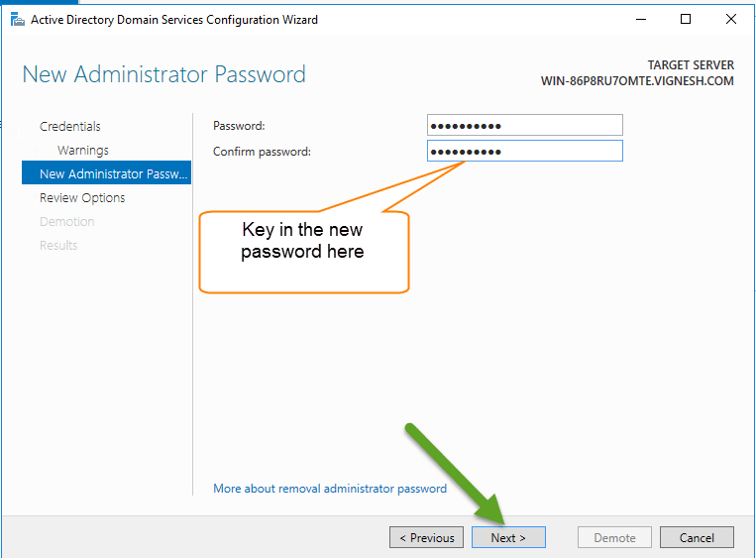Cancel the configuration wizard
This screenshot has height=558, width=756.
coord(698,537)
